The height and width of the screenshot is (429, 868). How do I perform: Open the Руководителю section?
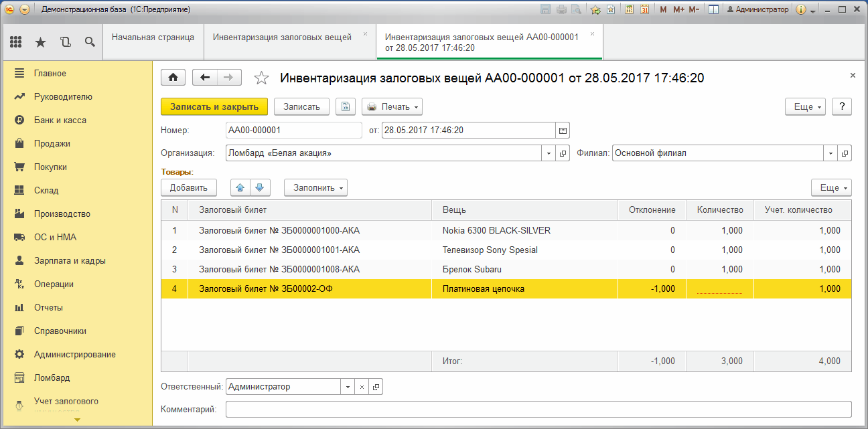[x=63, y=96]
